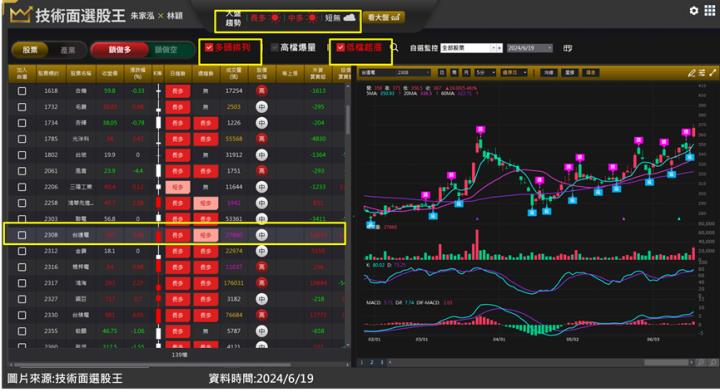Open the chart stock selector dropdown
This screenshot has width=720, height=392.
coord(395,73)
